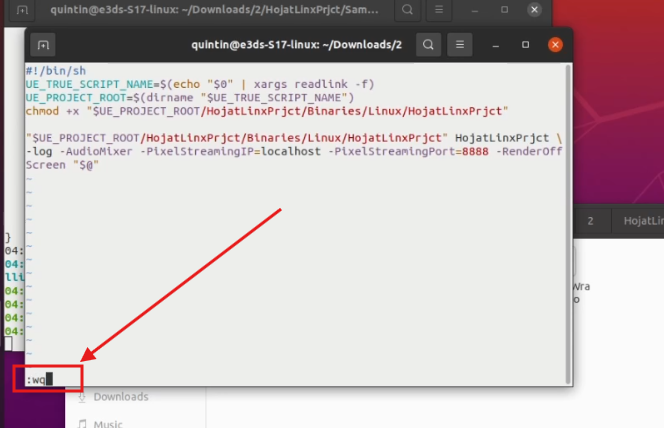
Task: Close the background terminal window
Action: (535, 11)
